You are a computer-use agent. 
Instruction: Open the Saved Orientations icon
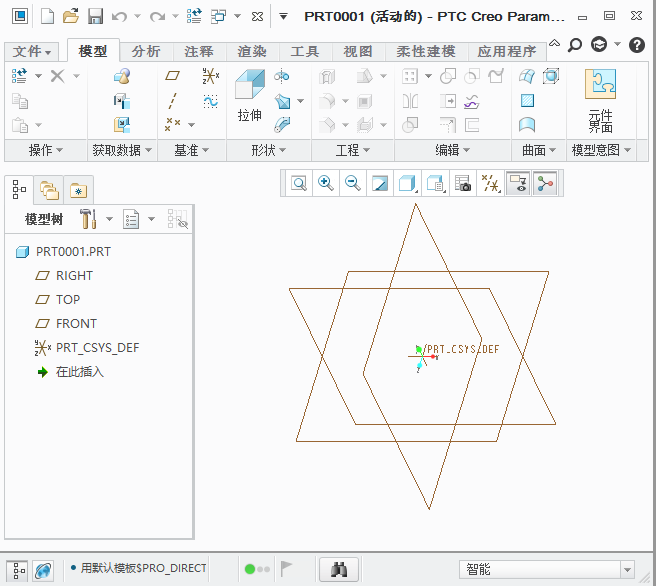pos(435,183)
